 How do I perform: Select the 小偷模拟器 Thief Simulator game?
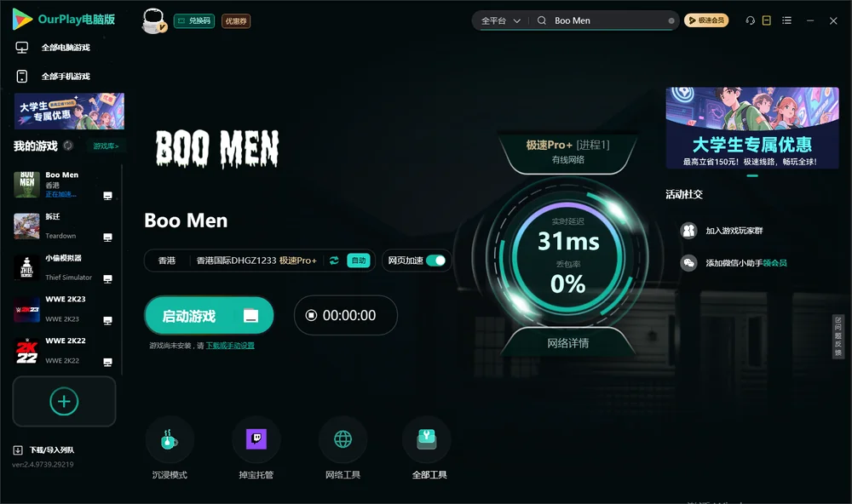click(x=64, y=267)
